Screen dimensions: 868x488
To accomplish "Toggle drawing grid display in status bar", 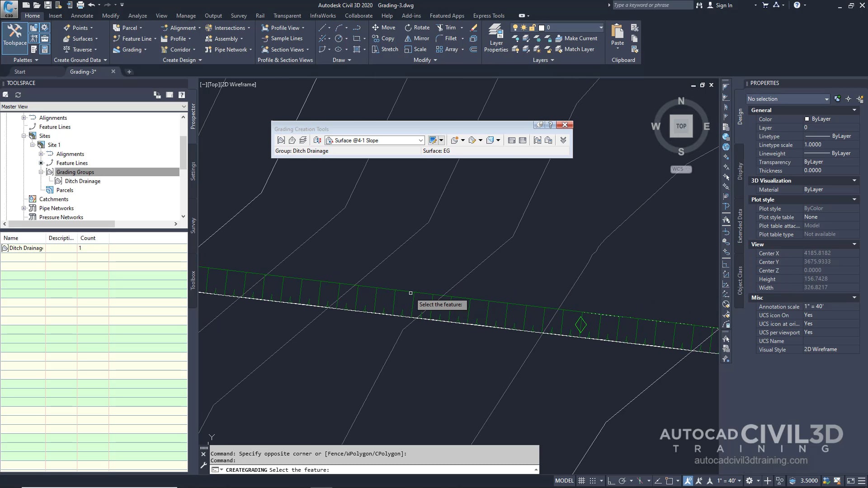I will click(582, 481).
